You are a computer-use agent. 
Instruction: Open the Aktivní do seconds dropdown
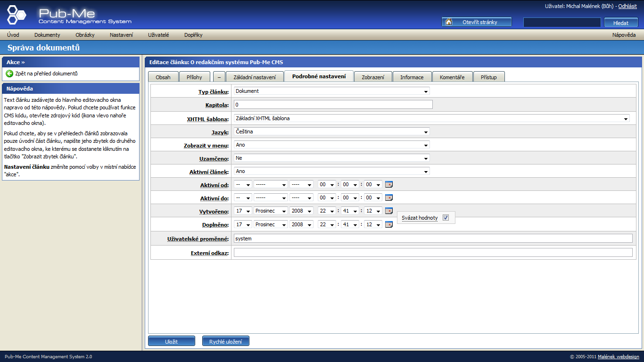point(373,198)
